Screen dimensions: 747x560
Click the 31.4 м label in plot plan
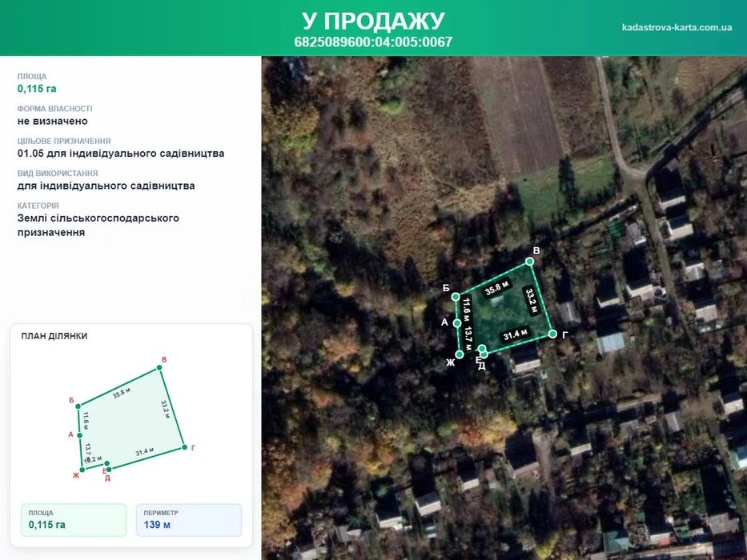[x=144, y=452]
